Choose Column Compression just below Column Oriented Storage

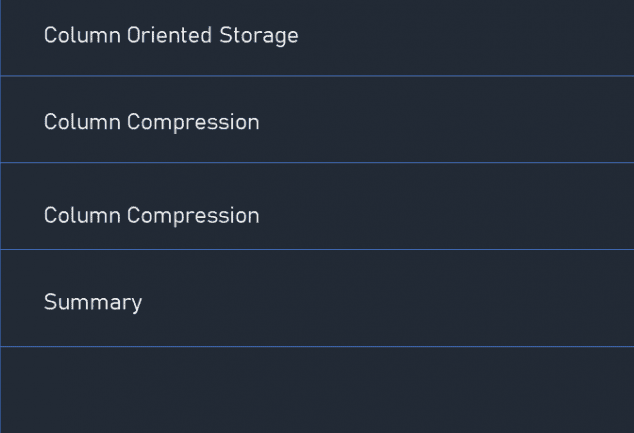pos(317,119)
